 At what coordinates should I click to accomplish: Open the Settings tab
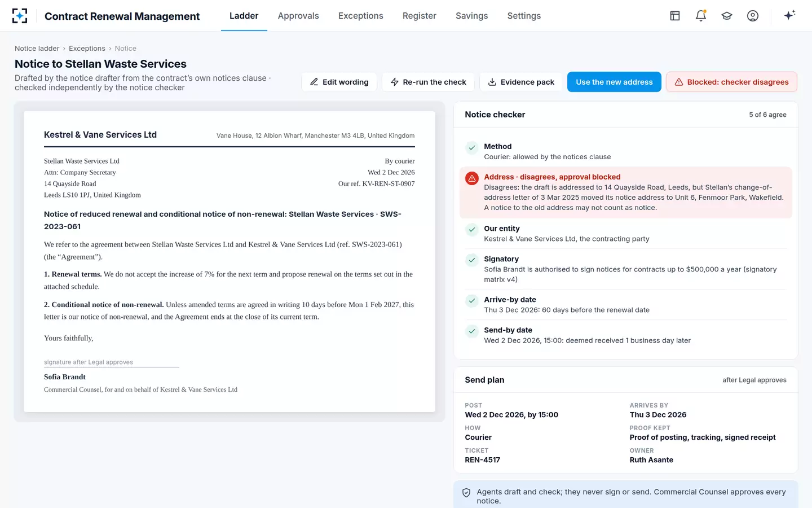click(x=524, y=16)
